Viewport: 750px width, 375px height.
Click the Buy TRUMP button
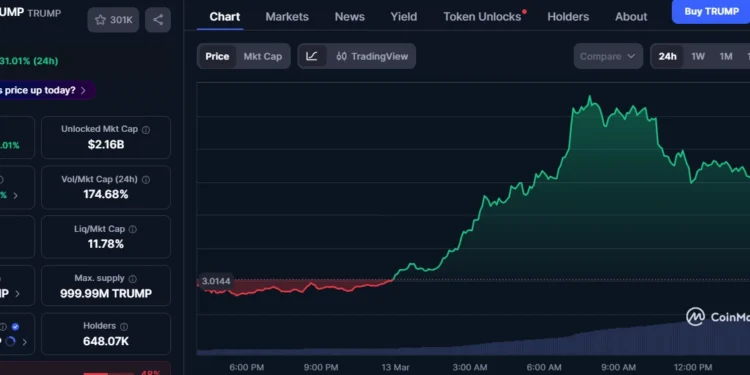pyautogui.click(x=711, y=11)
